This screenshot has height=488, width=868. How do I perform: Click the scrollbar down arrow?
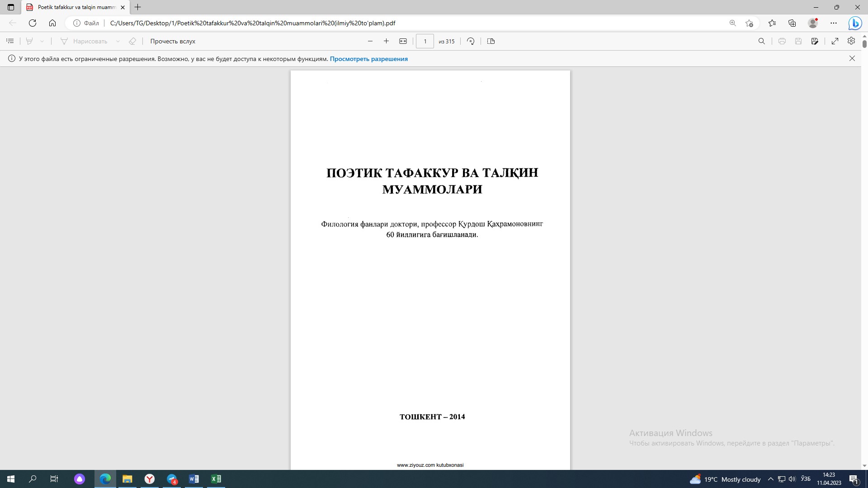[x=864, y=466]
